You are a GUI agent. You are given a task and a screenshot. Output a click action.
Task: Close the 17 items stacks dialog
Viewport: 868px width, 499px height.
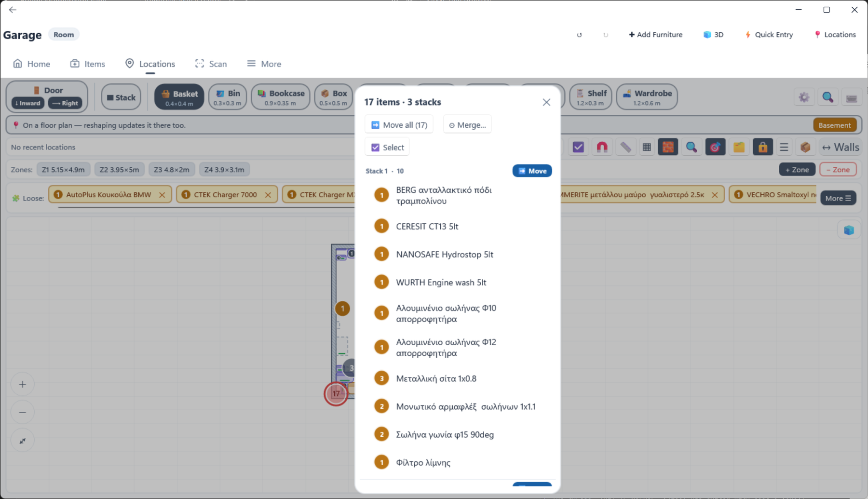[x=546, y=102]
